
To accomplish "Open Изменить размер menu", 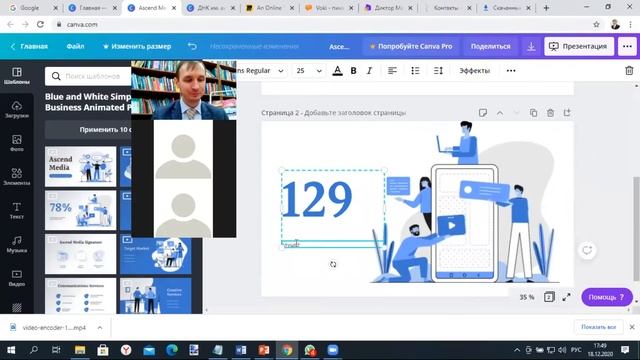I will (x=137, y=47).
